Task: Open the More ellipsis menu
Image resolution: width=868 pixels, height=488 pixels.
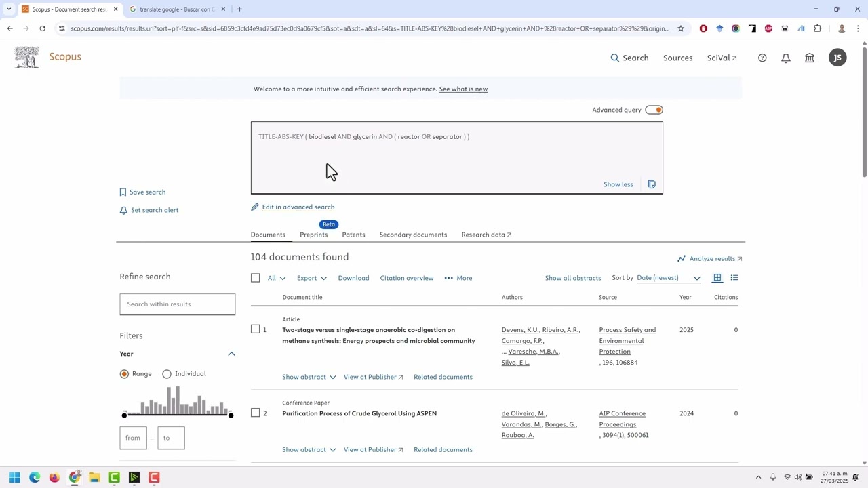Action: pos(458,278)
